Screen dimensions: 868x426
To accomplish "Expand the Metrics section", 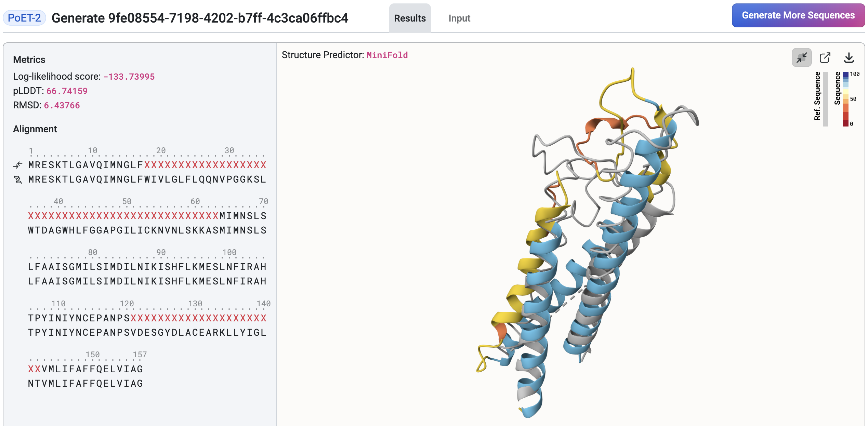I will click(29, 59).
